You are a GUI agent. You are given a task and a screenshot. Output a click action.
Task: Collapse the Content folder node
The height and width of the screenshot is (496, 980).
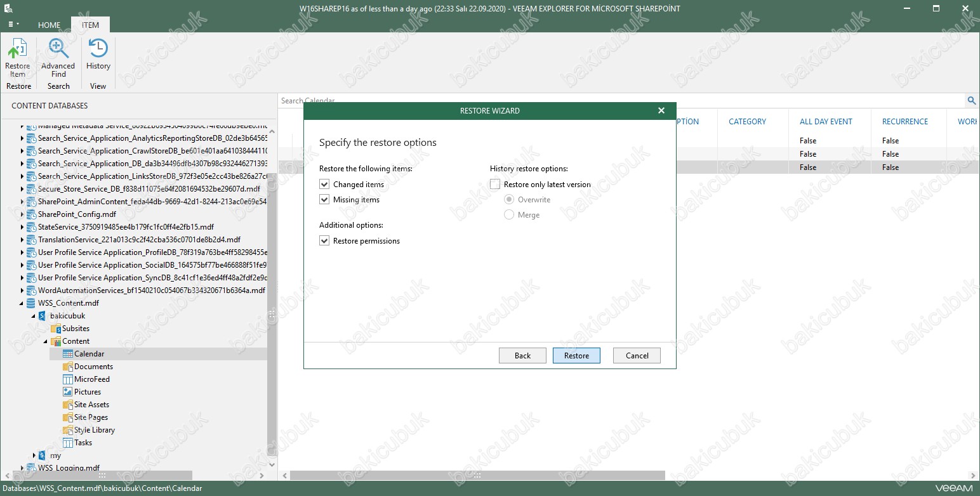tap(46, 341)
